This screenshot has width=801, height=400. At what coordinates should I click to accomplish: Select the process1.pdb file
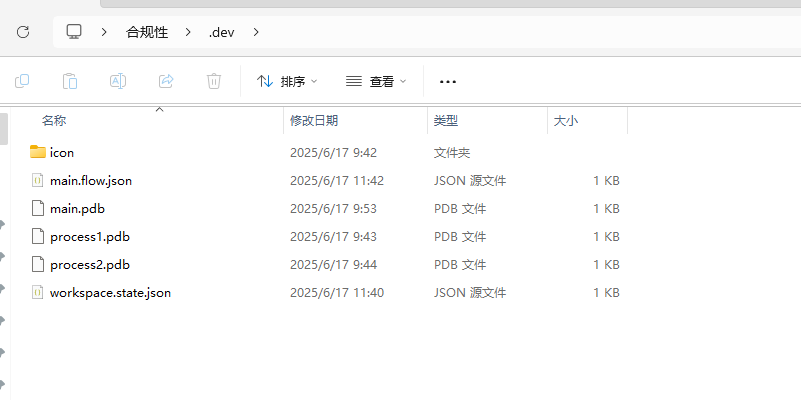(90, 237)
